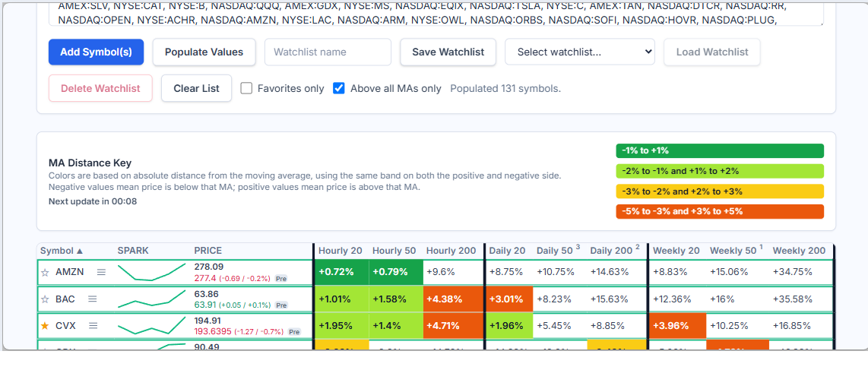Image resolution: width=868 pixels, height=389 pixels.
Task: Favorite AMZN with the star icon
Action: (45, 272)
